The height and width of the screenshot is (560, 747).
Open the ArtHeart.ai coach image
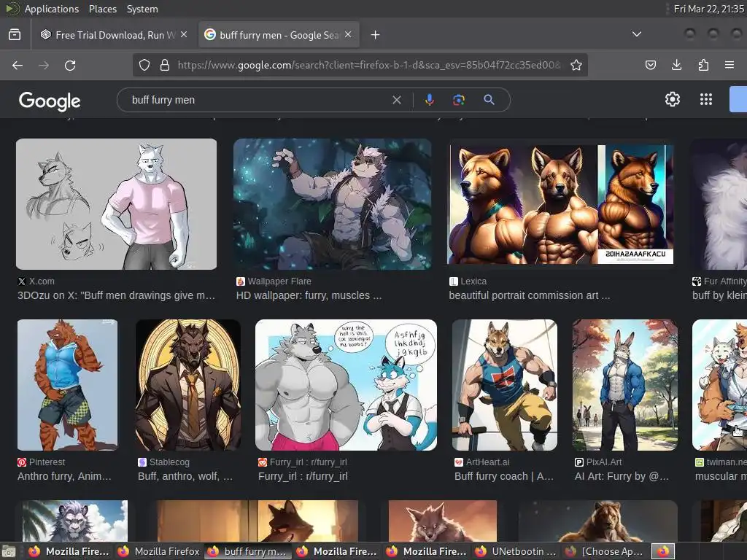(505, 385)
